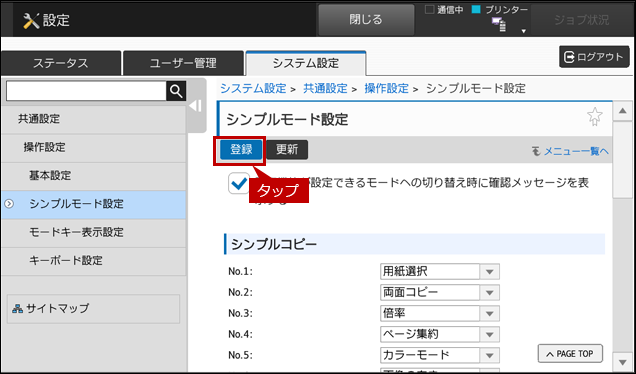Open the No.3 倍率 dropdown

pyautogui.click(x=440, y=314)
